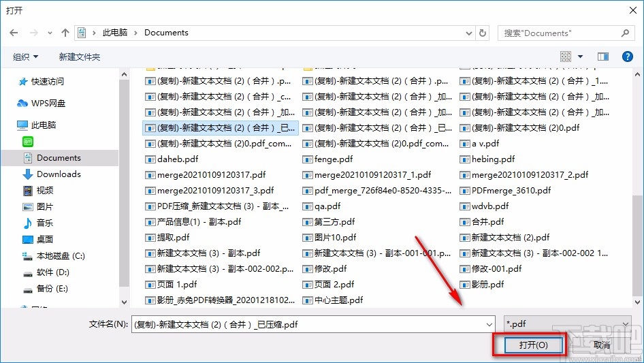Open more view options dropdown arrow
Image resolution: width=644 pixels, height=363 pixels.
(580, 57)
